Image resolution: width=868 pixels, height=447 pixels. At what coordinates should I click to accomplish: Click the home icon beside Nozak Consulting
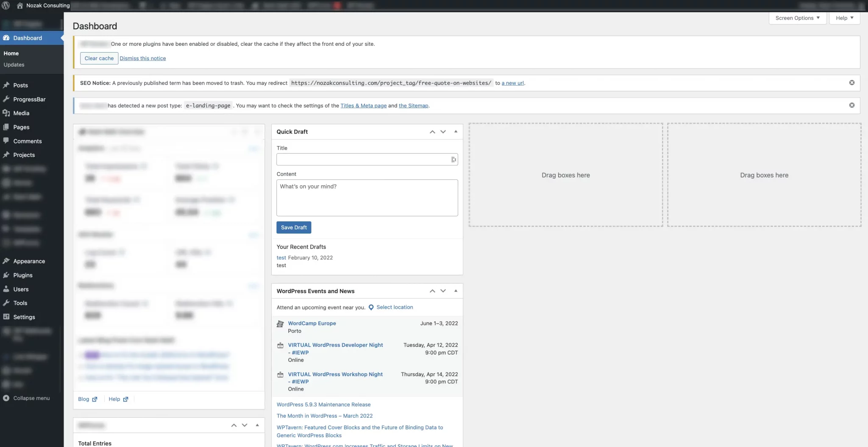(19, 6)
